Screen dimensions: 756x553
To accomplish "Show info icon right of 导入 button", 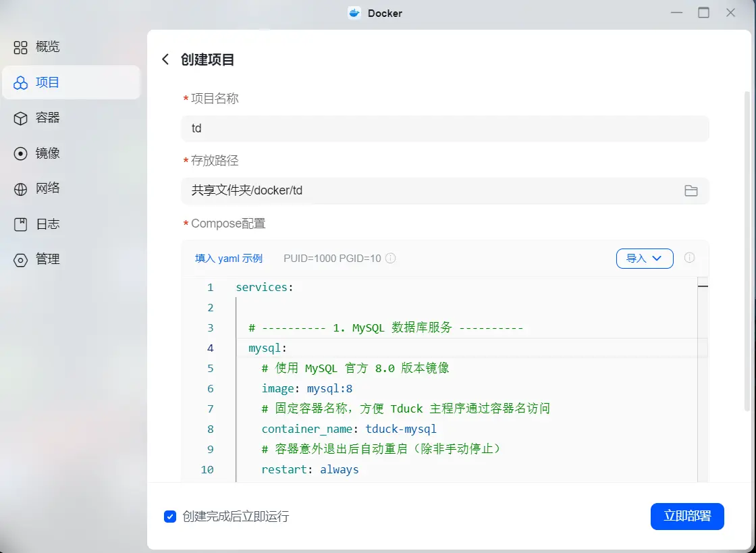I will 689,257.
